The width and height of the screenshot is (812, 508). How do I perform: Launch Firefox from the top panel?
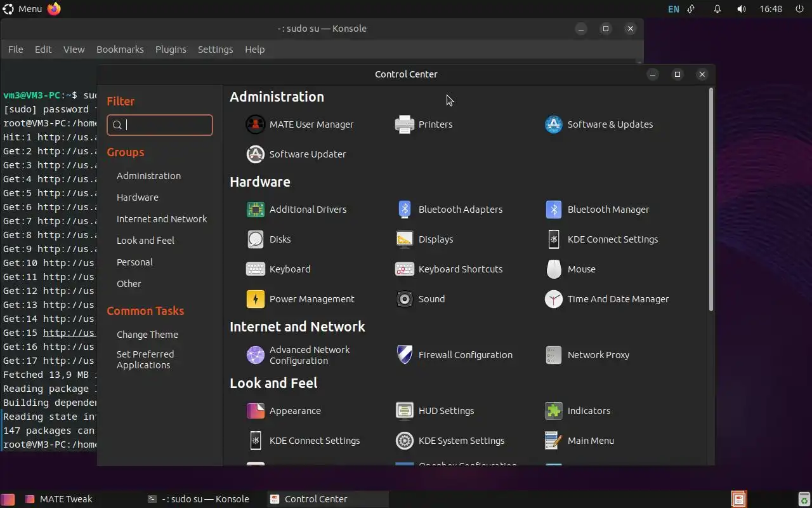point(55,9)
